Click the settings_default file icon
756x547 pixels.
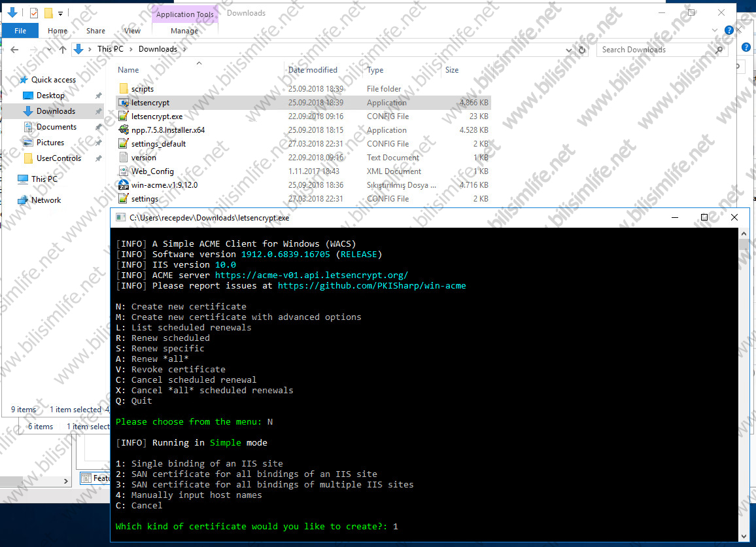tap(124, 144)
